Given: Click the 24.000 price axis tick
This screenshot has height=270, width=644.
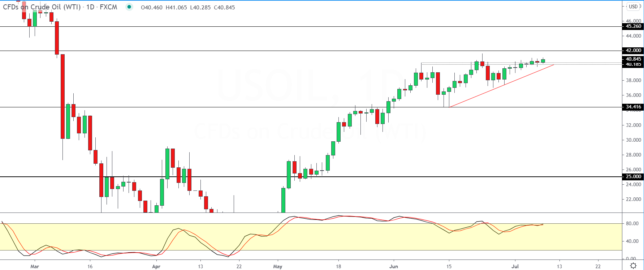Looking at the screenshot, I should [x=634, y=184].
